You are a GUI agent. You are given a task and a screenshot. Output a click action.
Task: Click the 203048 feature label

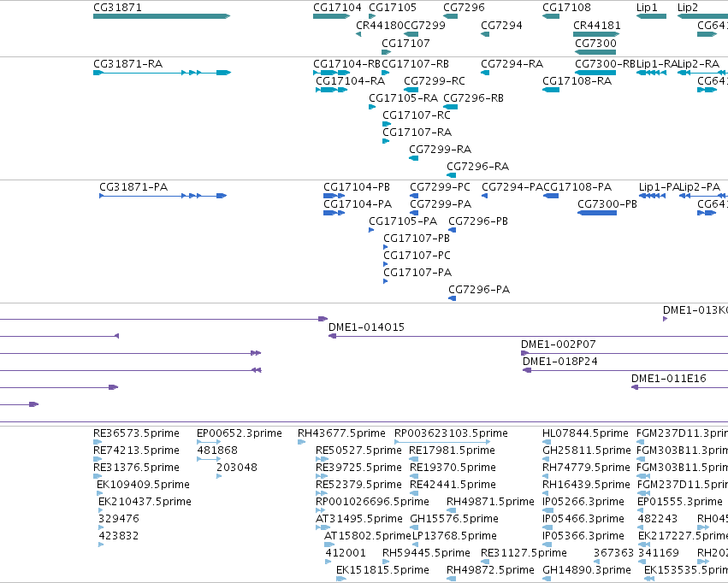(x=237, y=468)
